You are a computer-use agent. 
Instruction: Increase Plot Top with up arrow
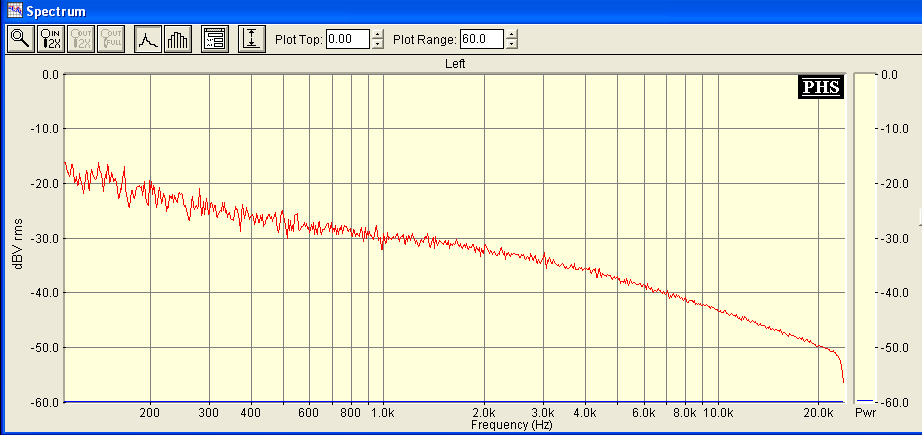point(378,34)
